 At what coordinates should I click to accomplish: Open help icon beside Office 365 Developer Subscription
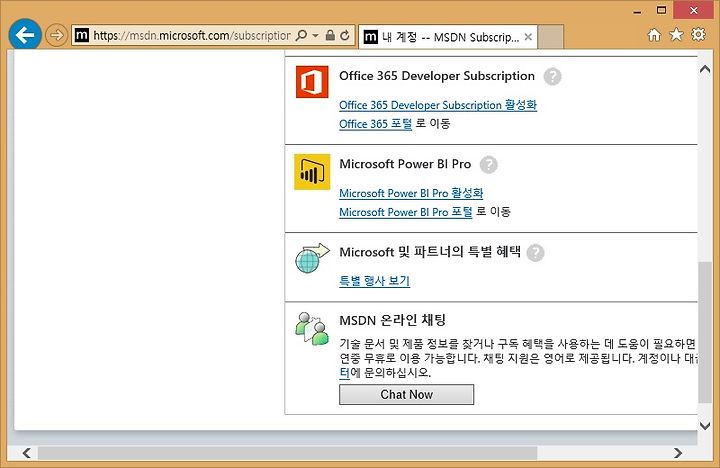(x=552, y=76)
